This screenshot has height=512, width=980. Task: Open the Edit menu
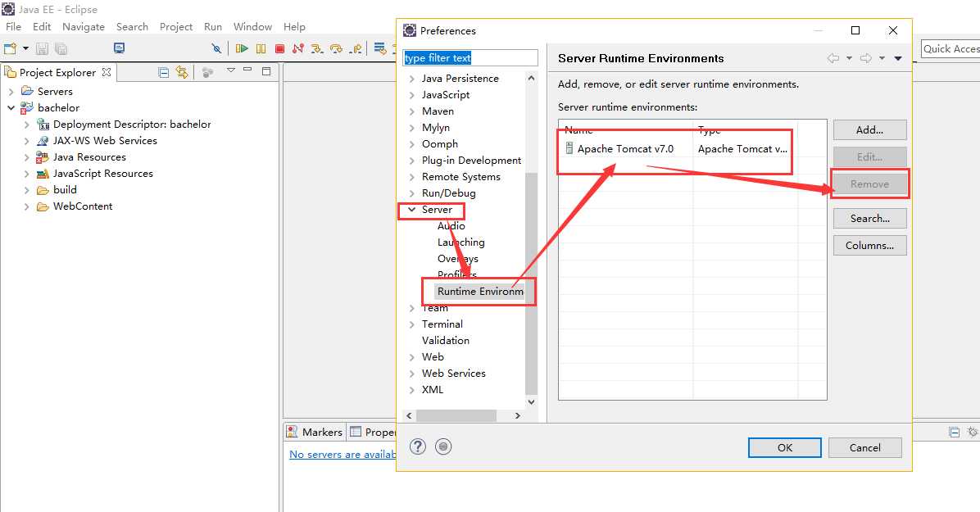(x=42, y=27)
